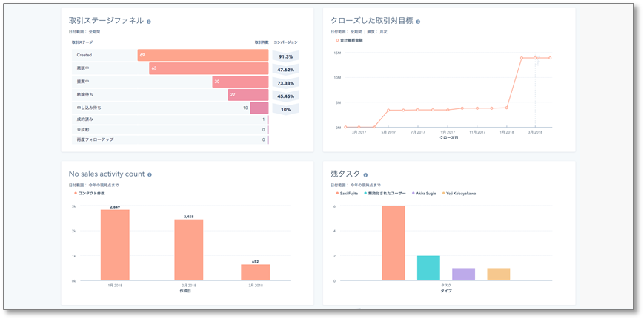Click the 成約済み stage row
The height and width of the screenshot is (325, 644).
tap(170, 119)
